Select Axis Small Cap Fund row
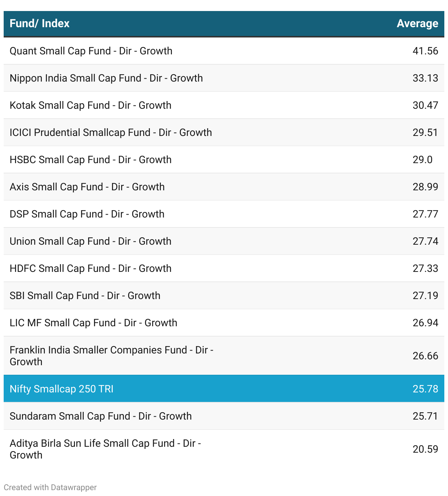Viewport: 448px width, 496px height. click(224, 187)
